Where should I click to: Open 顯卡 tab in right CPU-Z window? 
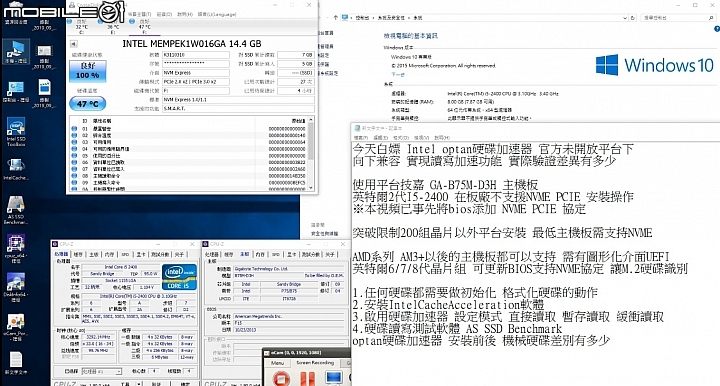point(292,254)
